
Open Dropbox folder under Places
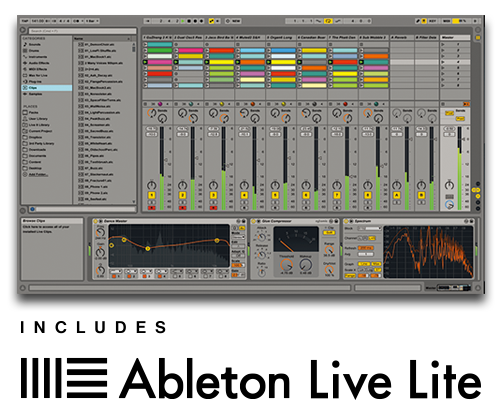[x=35, y=137]
